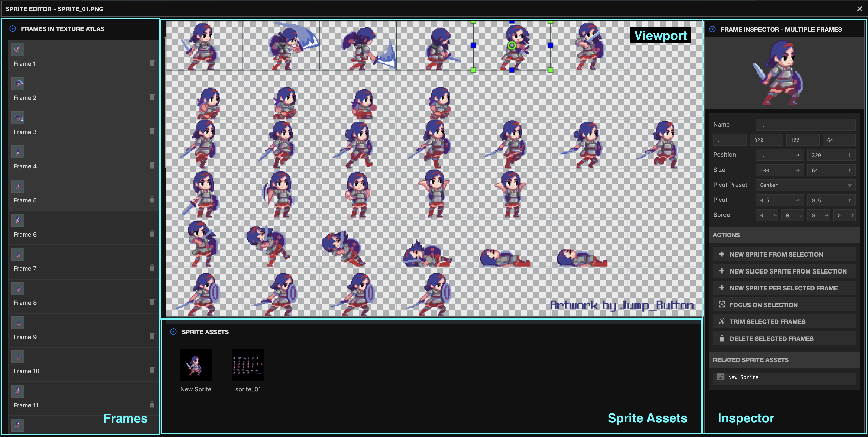Collapse the Frames In Texture Atlas panel

point(13,29)
